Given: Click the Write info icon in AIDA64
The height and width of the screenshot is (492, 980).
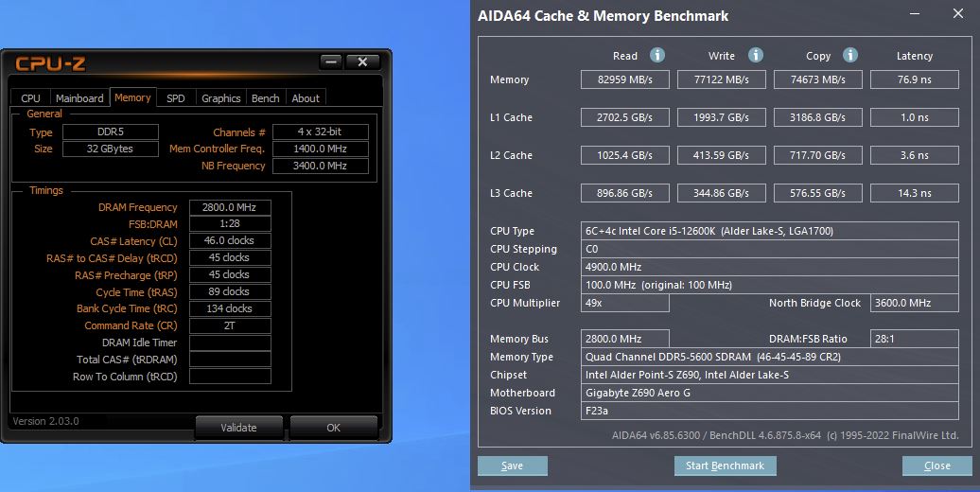Looking at the screenshot, I should pyautogui.click(x=756, y=55).
